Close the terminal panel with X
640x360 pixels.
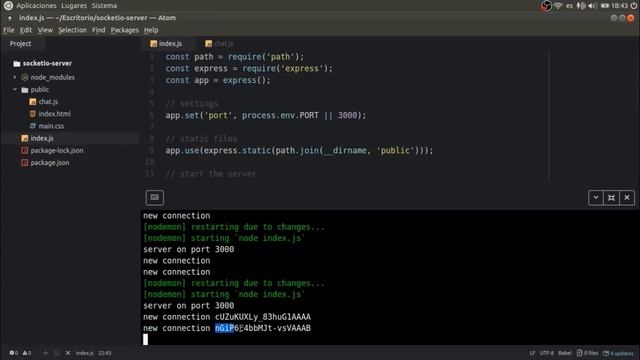(x=627, y=198)
